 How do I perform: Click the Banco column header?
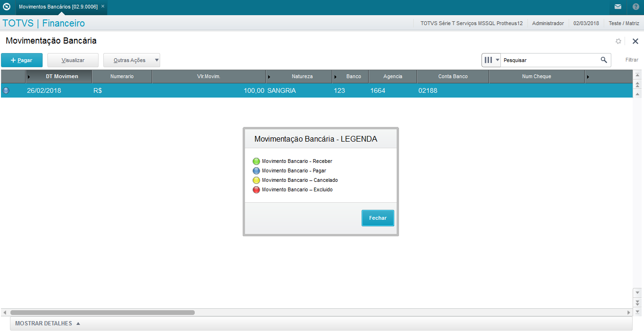[x=351, y=76]
